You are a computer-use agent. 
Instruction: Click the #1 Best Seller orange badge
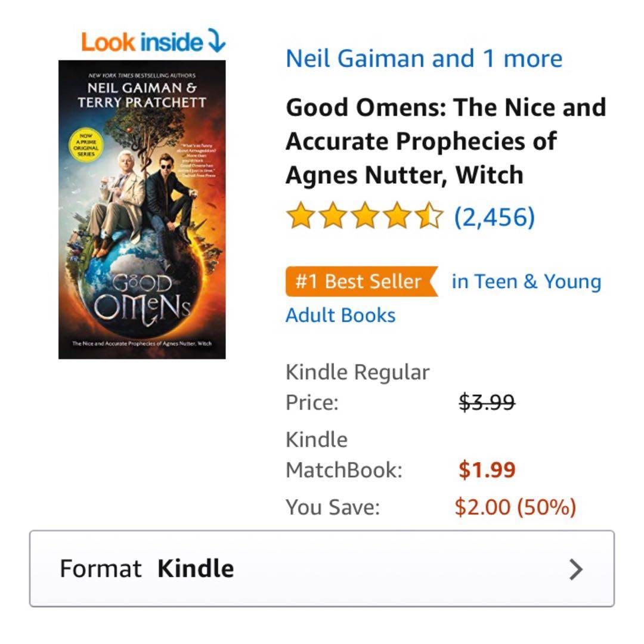tap(360, 281)
